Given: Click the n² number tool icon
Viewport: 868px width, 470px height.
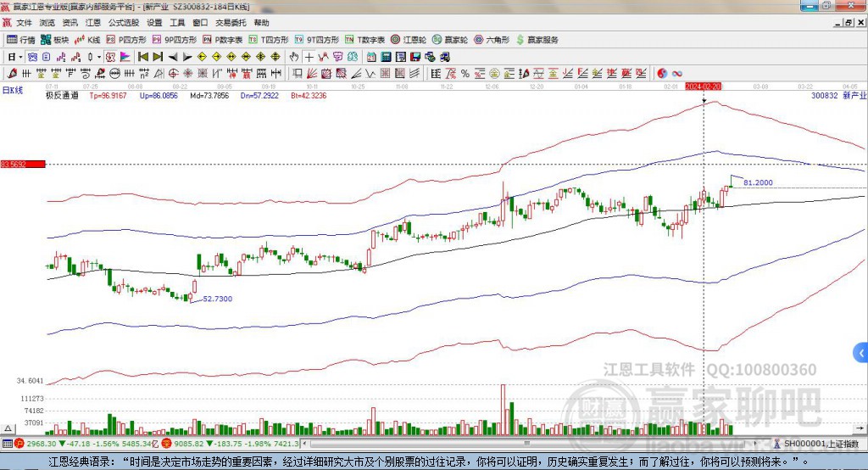Looking at the screenshot, I should pyautogui.click(x=144, y=73).
